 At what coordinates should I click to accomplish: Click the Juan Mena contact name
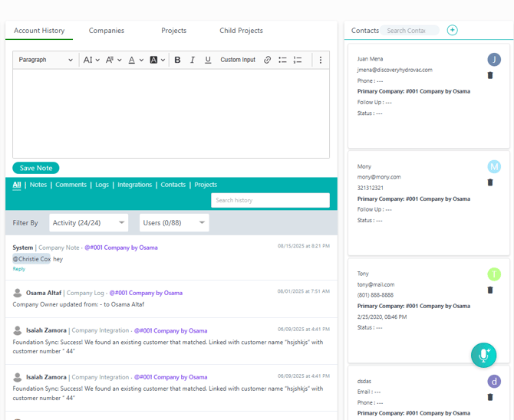click(370, 59)
